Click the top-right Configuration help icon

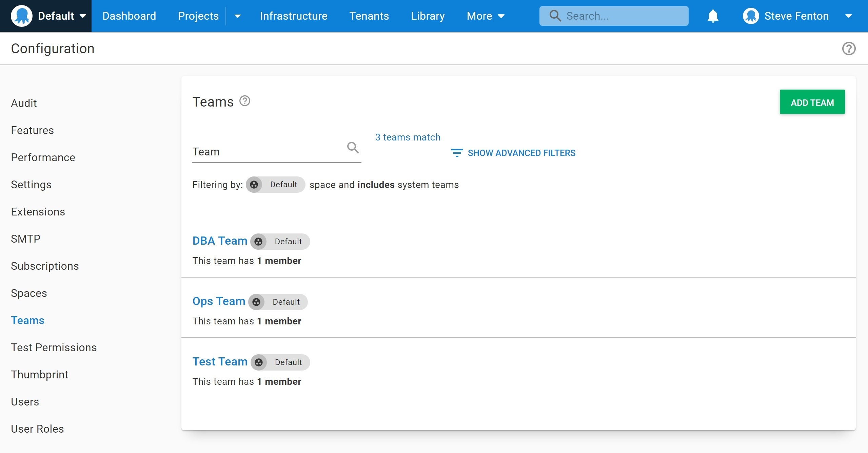pos(849,49)
